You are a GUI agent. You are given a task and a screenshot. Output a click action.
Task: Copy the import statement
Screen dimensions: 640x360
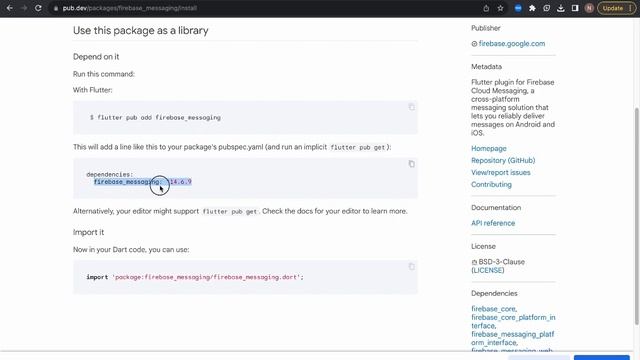point(411,267)
